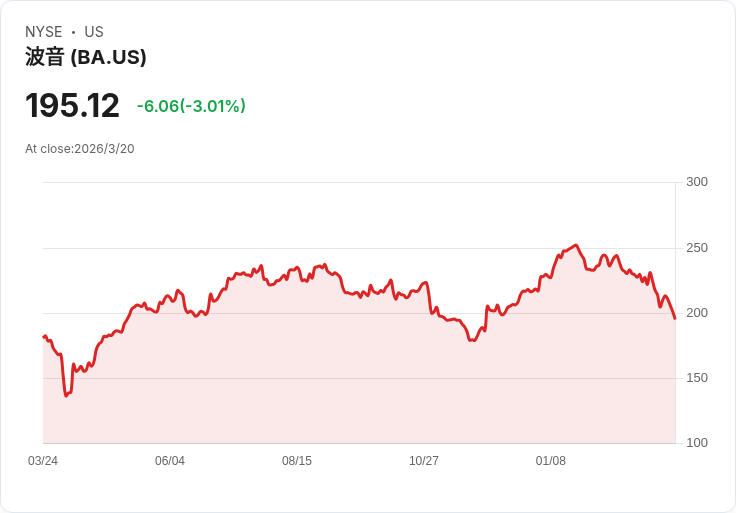The image size is (736, 513).
Task: Click the rightmost end of the price line
Action: (675, 318)
